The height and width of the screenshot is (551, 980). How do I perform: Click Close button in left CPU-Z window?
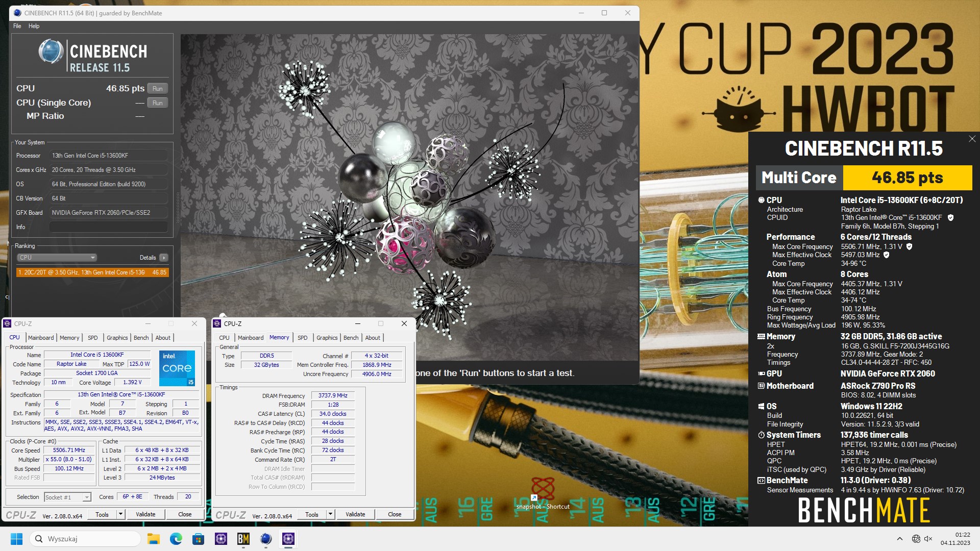coord(185,514)
